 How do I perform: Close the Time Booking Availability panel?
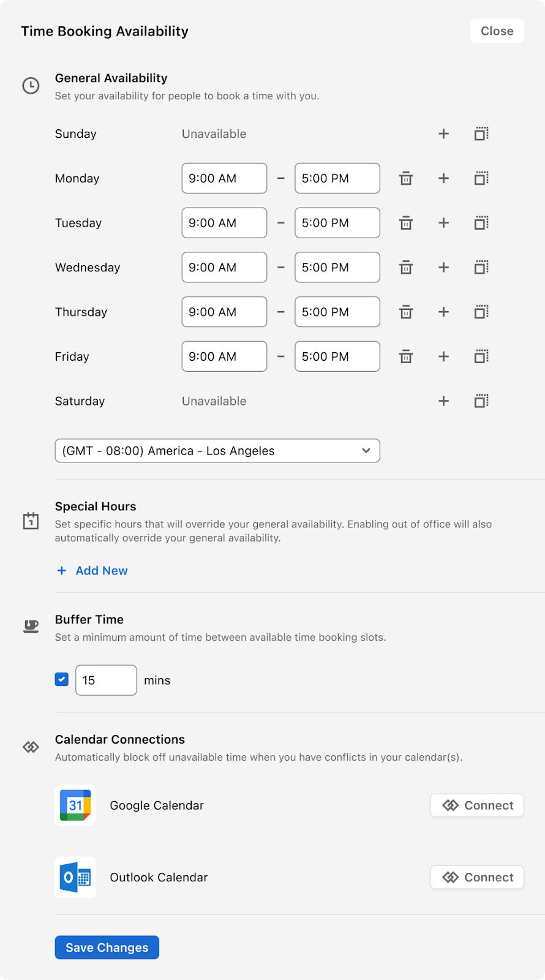click(x=497, y=31)
